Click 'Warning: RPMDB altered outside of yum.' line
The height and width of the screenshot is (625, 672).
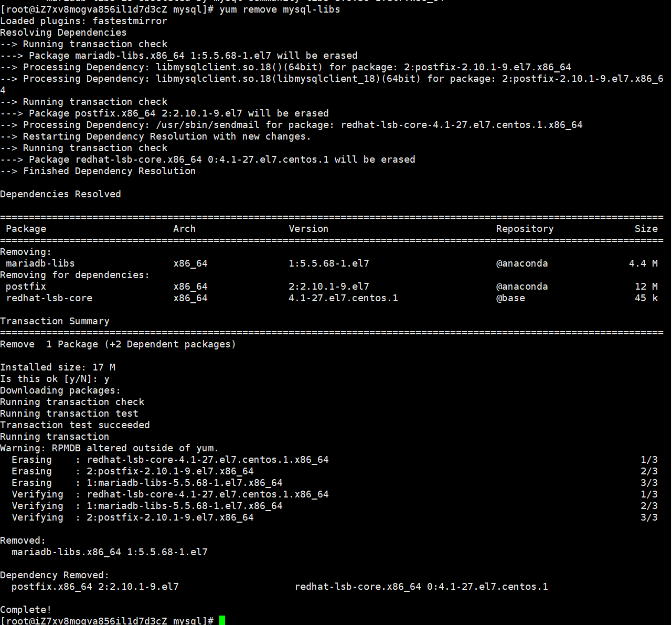(x=109, y=448)
